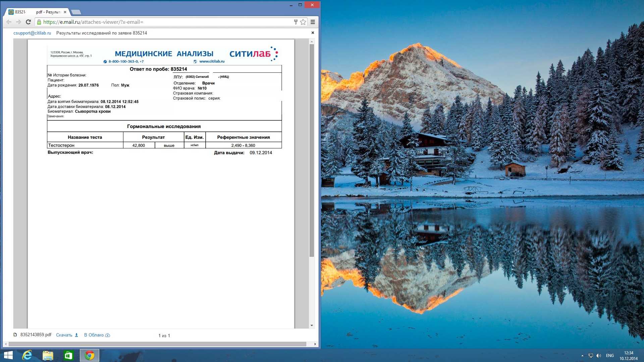Click the ENG language indicator

[x=610, y=356]
